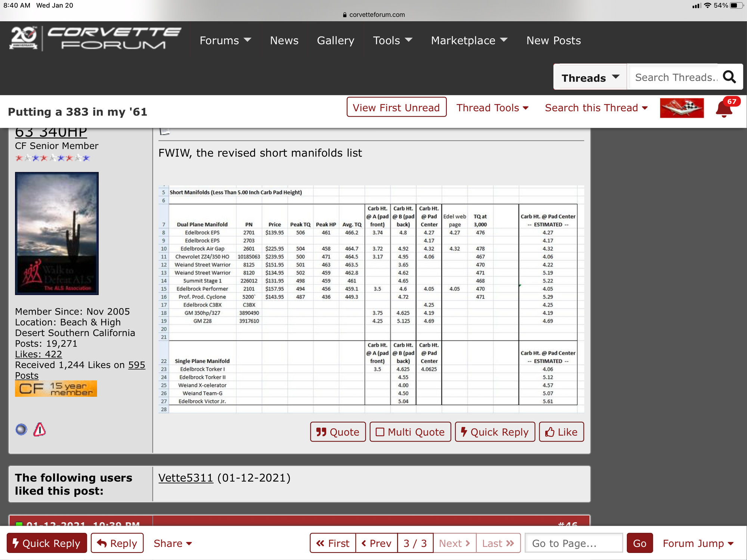Open the Threads search filter dropdown

click(589, 77)
